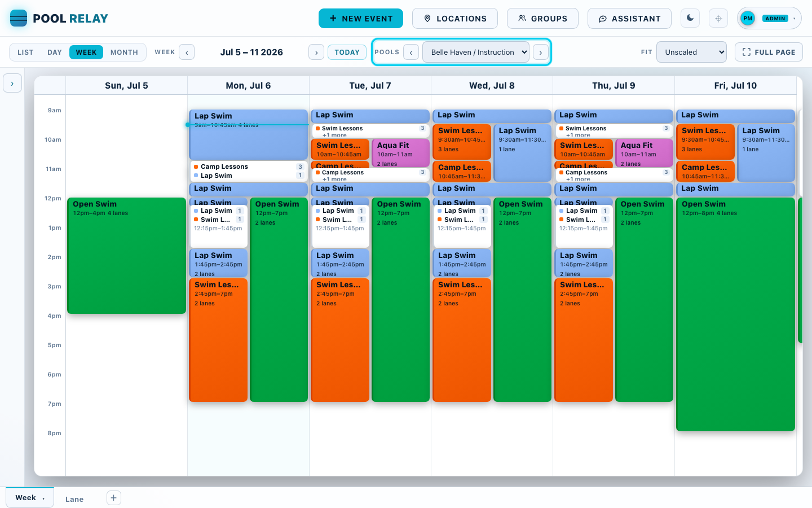Click Monday's Camp Lessons 3-lane entry
The height and width of the screenshot is (508, 812).
(248, 167)
